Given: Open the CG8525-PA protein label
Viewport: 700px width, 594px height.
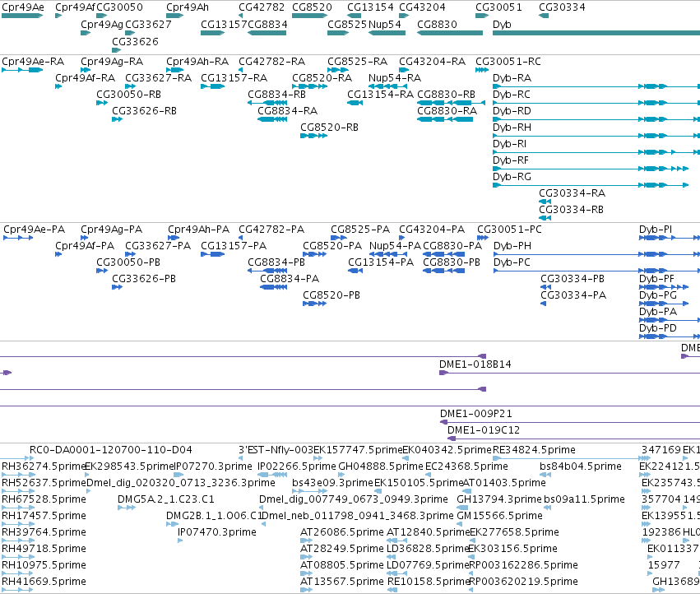Looking at the screenshot, I should [360, 230].
